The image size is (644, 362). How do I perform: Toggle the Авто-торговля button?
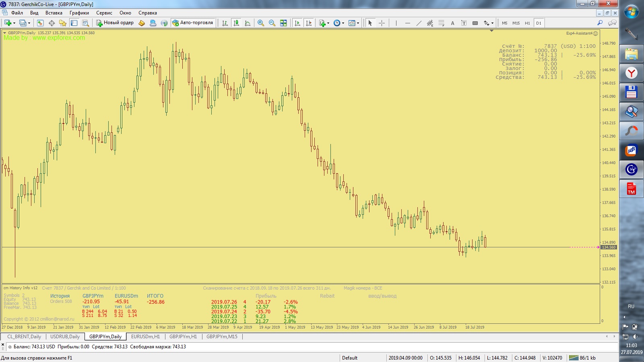tap(192, 23)
